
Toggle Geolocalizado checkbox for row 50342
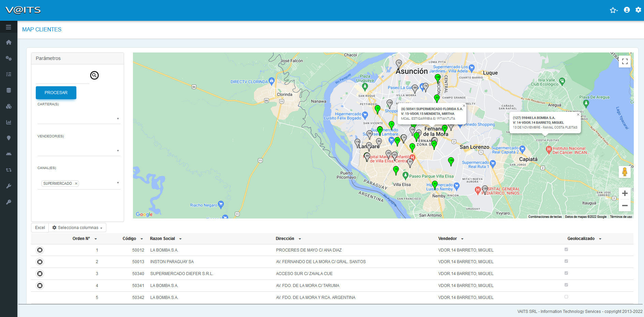[566, 297]
